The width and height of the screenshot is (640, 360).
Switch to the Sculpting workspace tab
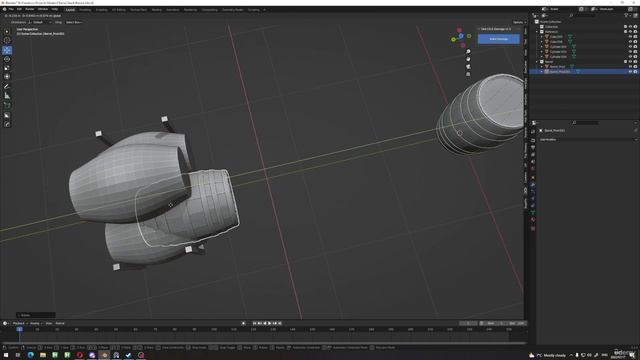pos(102,9)
